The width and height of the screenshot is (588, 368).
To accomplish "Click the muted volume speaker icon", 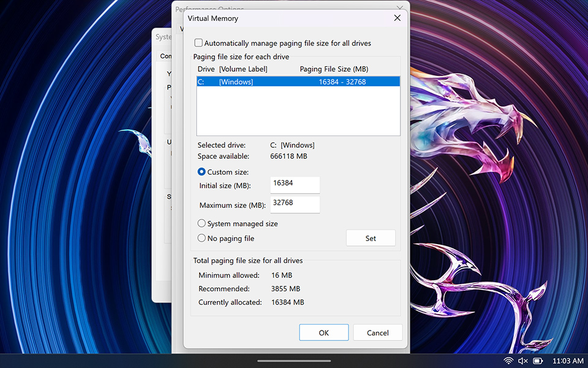I will tap(523, 361).
